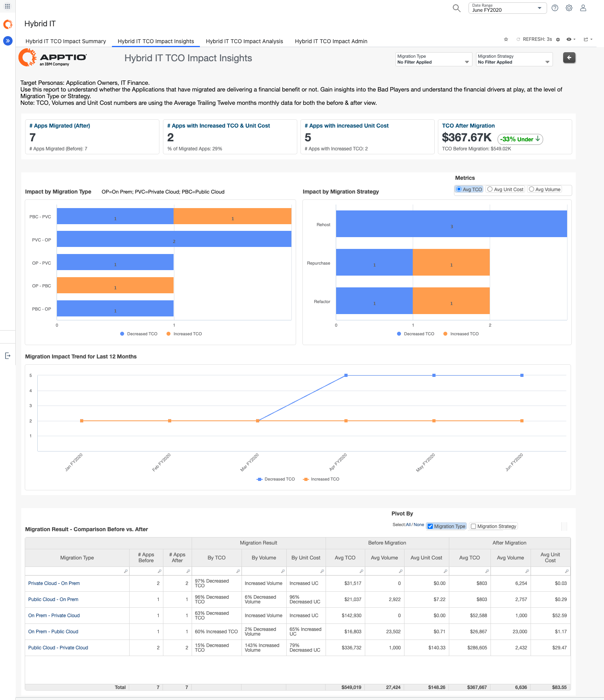Open the app switcher grid icon
604x700 pixels.
point(7,6)
